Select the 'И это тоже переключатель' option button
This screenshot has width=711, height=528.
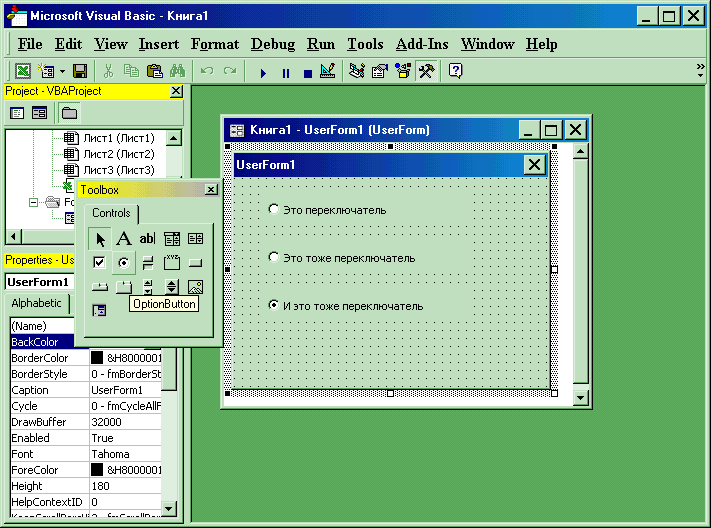tap(346, 306)
